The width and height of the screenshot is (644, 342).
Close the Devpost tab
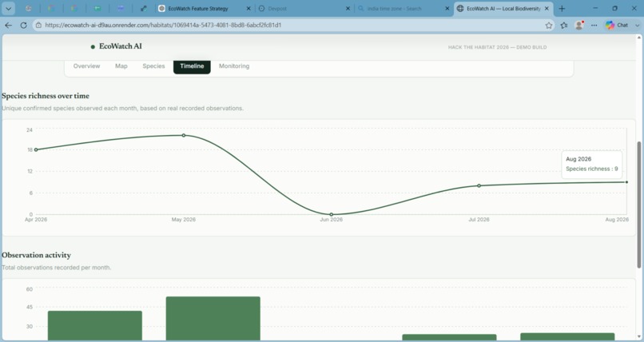tap(348, 8)
